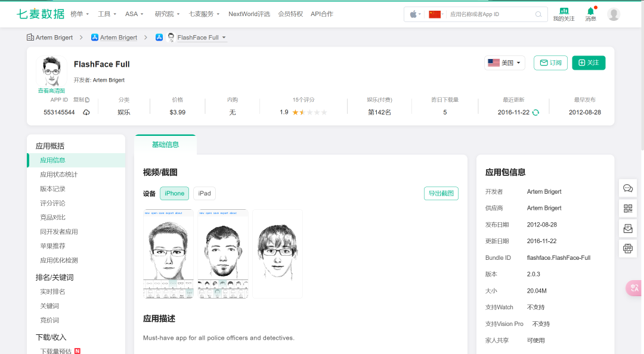The width and height of the screenshot is (644, 354).
Task: Click the 开发者: Artem Brigert text under title
Action: [99, 80]
